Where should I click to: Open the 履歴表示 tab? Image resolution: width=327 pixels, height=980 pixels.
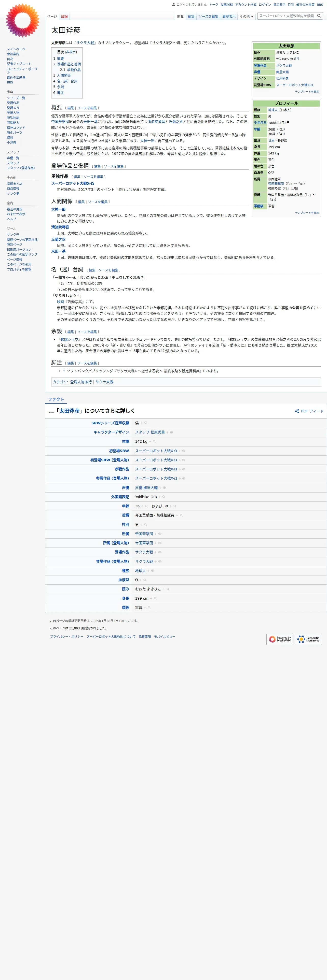pos(229,16)
